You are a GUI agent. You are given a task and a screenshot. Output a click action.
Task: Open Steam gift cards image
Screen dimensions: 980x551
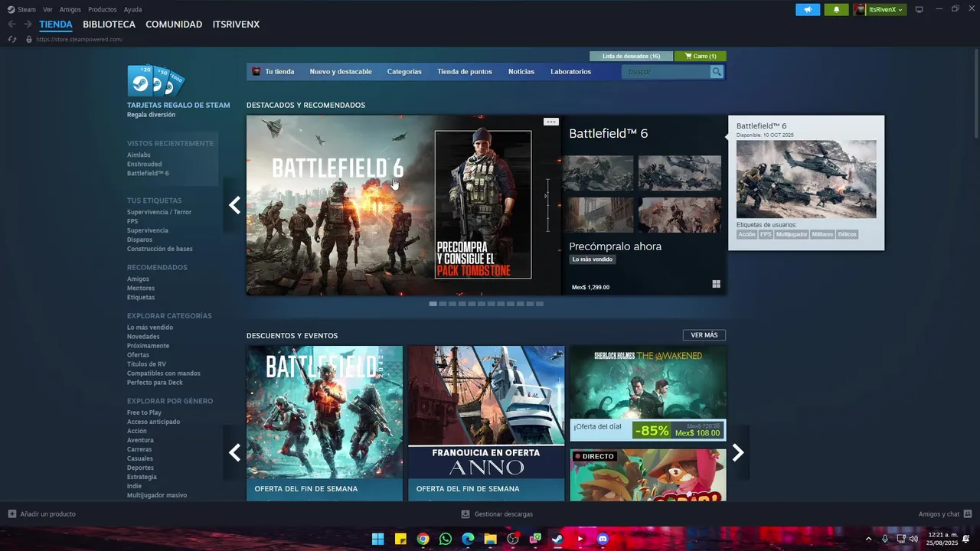(x=156, y=81)
